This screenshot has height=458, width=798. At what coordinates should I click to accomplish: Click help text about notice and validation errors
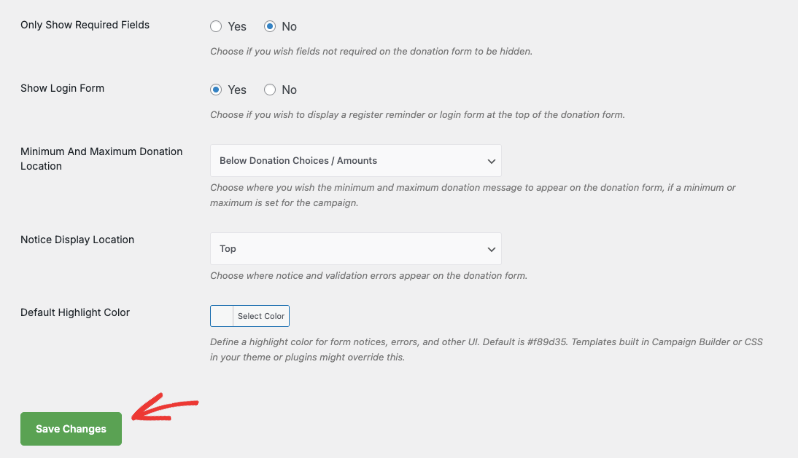point(368,275)
